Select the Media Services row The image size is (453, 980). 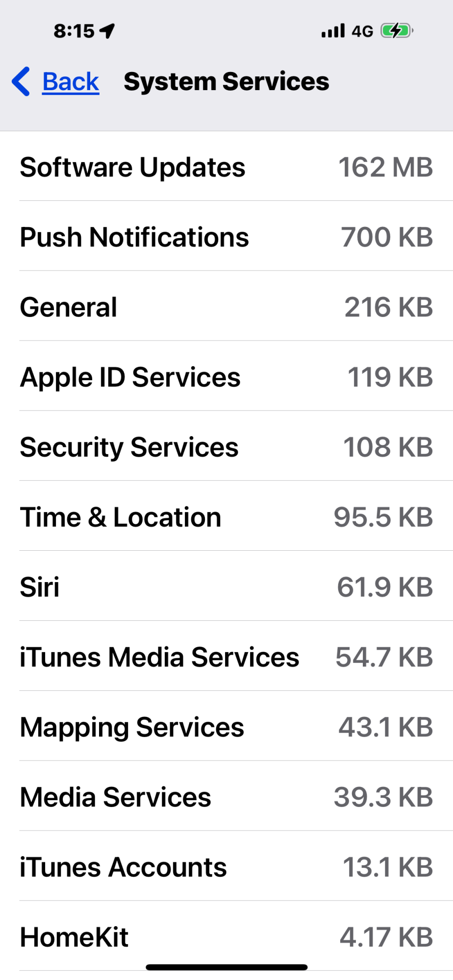tap(226, 797)
